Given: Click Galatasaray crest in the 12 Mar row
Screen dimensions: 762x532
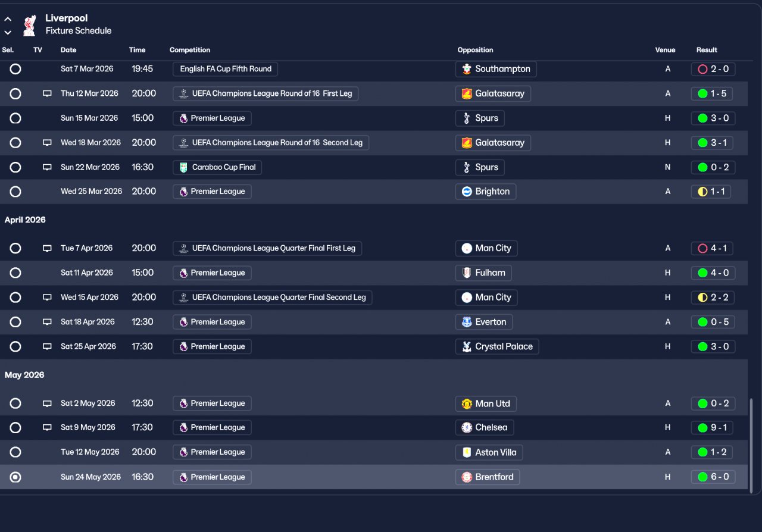Looking at the screenshot, I should click(x=467, y=93).
